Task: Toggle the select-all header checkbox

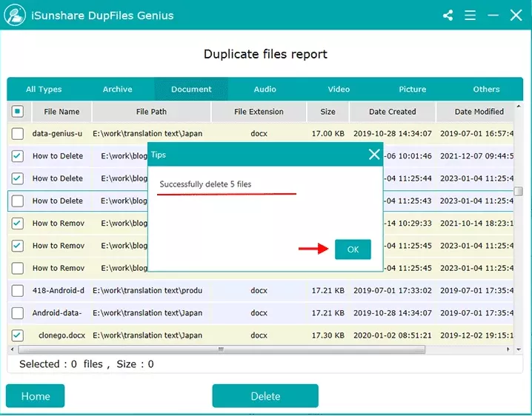Action: point(17,111)
